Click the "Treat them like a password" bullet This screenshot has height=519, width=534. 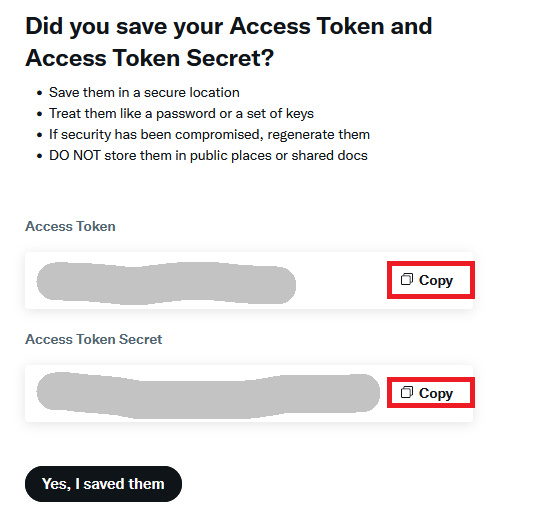(x=181, y=113)
